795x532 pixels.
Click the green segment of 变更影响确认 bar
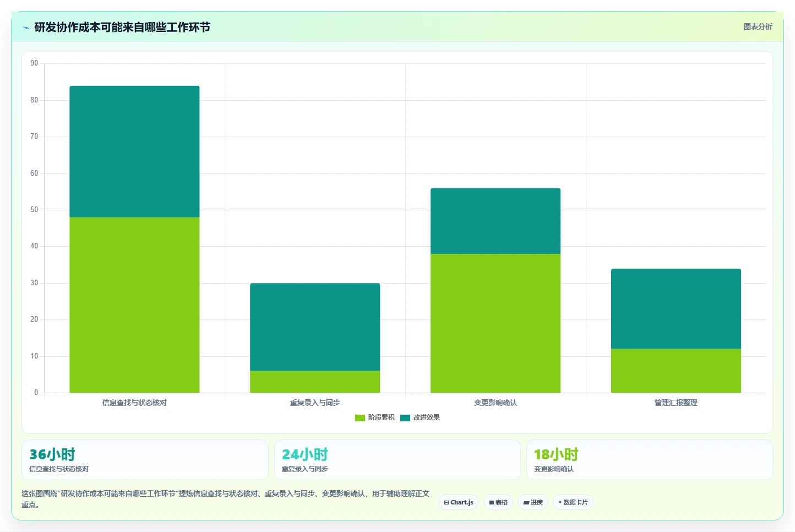495,323
